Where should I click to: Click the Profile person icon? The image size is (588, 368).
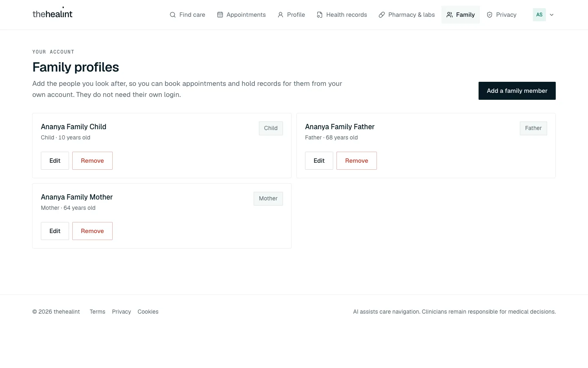point(281,15)
